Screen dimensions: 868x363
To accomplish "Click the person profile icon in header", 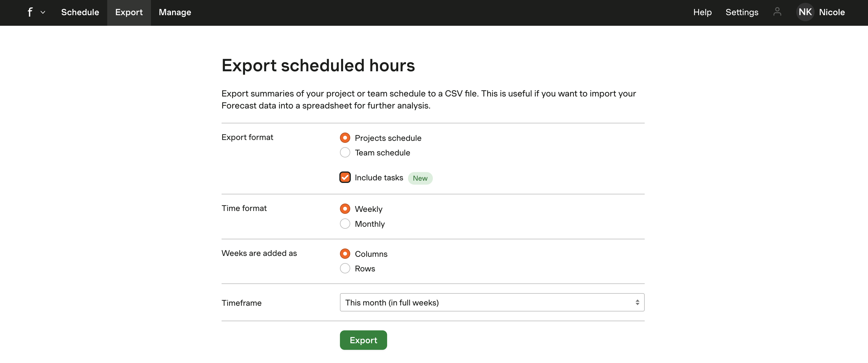I will (777, 12).
